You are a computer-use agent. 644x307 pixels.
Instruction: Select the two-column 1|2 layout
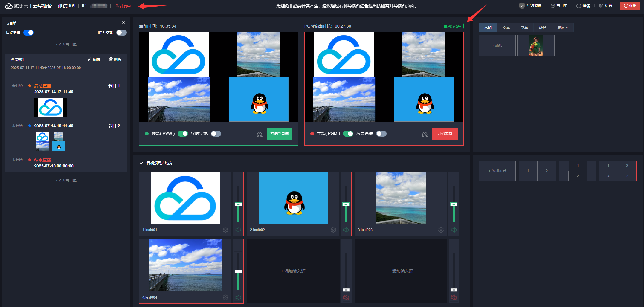coord(537,171)
